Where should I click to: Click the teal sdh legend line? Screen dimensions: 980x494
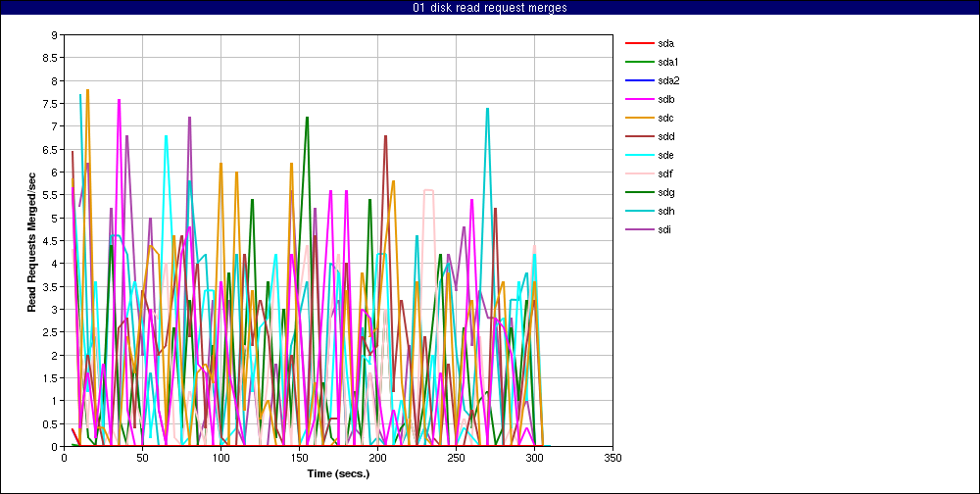pyautogui.click(x=638, y=212)
